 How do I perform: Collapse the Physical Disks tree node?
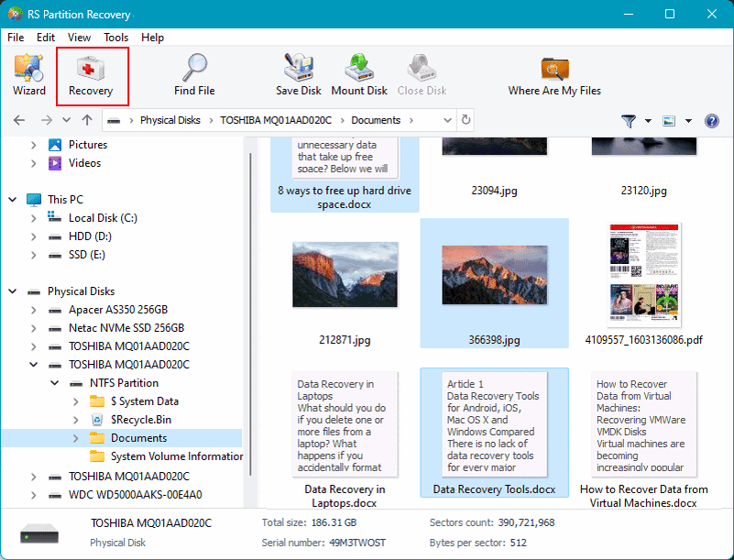[13, 291]
